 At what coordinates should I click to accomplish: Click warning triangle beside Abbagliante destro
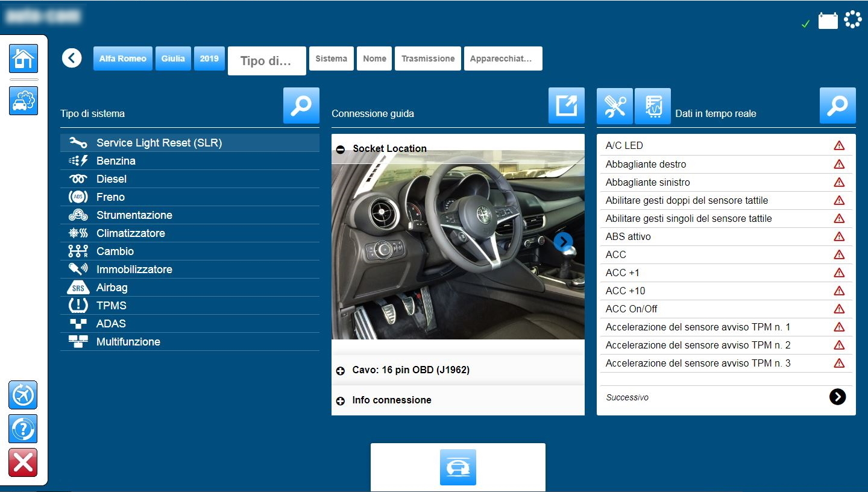point(839,164)
